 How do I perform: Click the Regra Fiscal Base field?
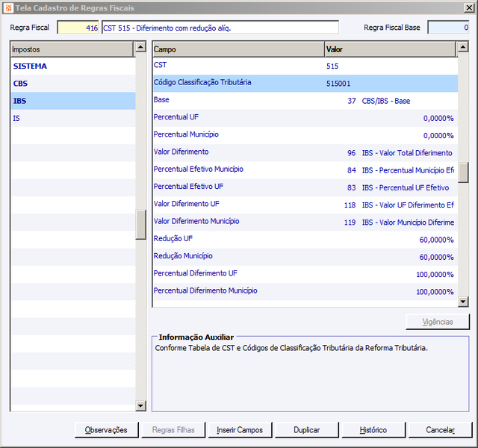(448, 28)
